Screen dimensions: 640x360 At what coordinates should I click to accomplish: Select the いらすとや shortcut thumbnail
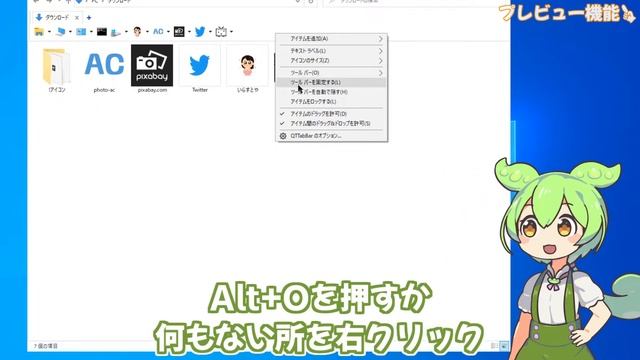coord(247,69)
